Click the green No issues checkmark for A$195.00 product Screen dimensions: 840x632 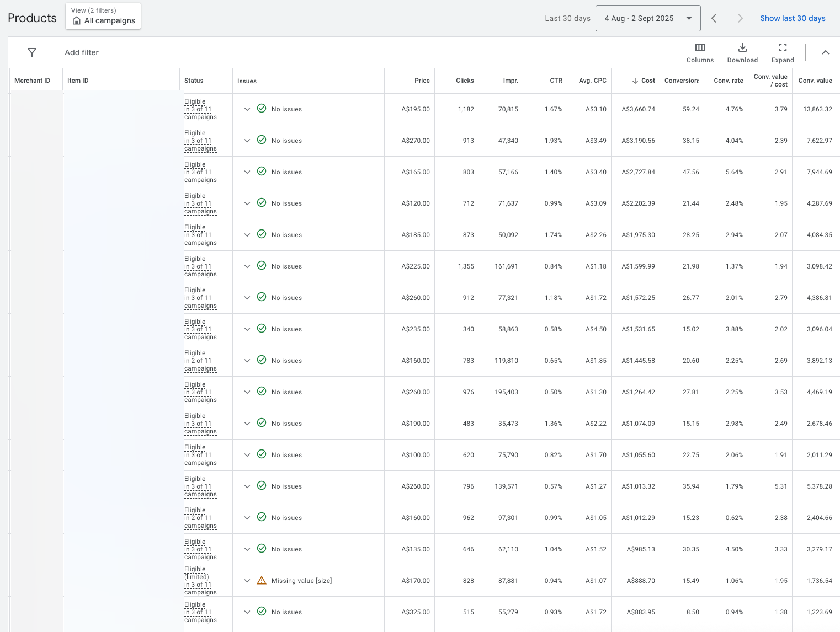pyautogui.click(x=262, y=109)
